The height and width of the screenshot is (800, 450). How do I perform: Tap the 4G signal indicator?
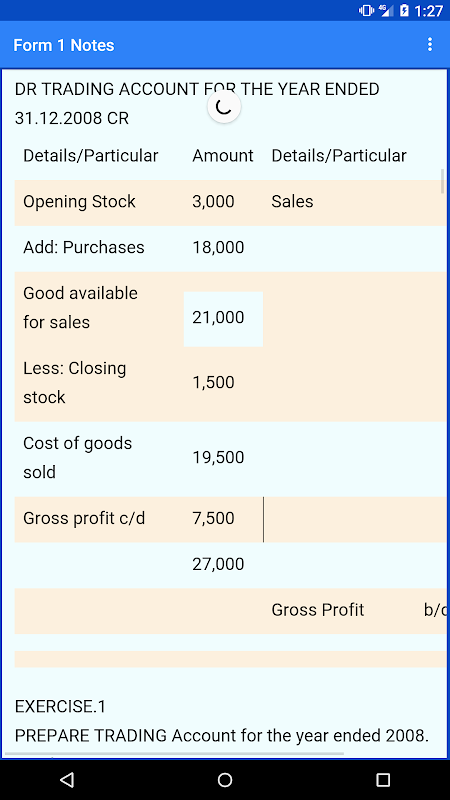click(386, 10)
